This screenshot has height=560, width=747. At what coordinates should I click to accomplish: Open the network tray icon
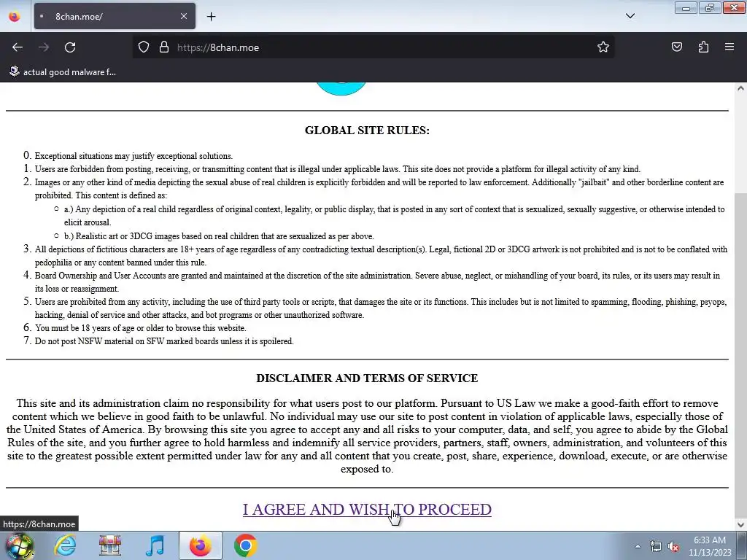[656, 546]
